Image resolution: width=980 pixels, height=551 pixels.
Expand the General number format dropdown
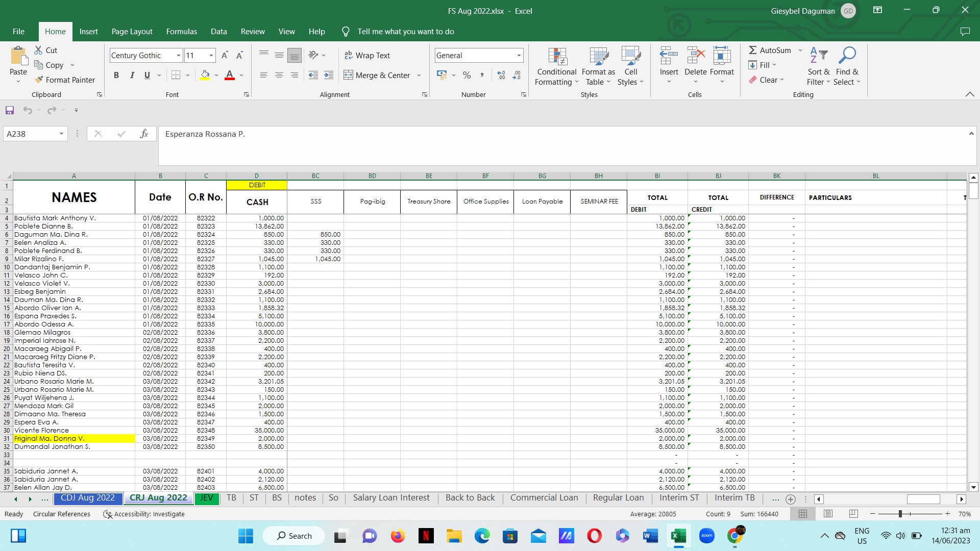pyautogui.click(x=519, y=55)
